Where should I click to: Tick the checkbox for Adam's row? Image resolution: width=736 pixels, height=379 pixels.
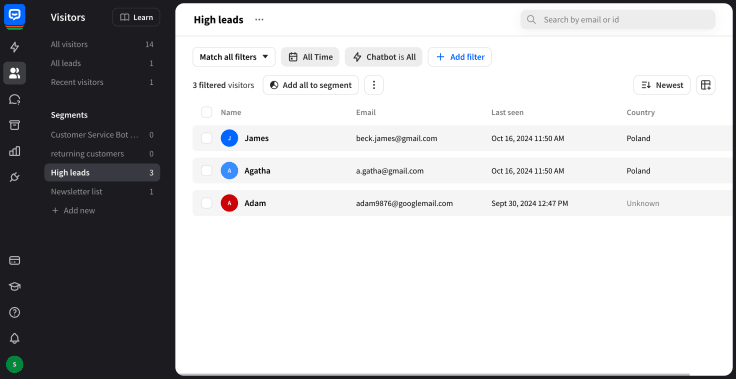207,203
